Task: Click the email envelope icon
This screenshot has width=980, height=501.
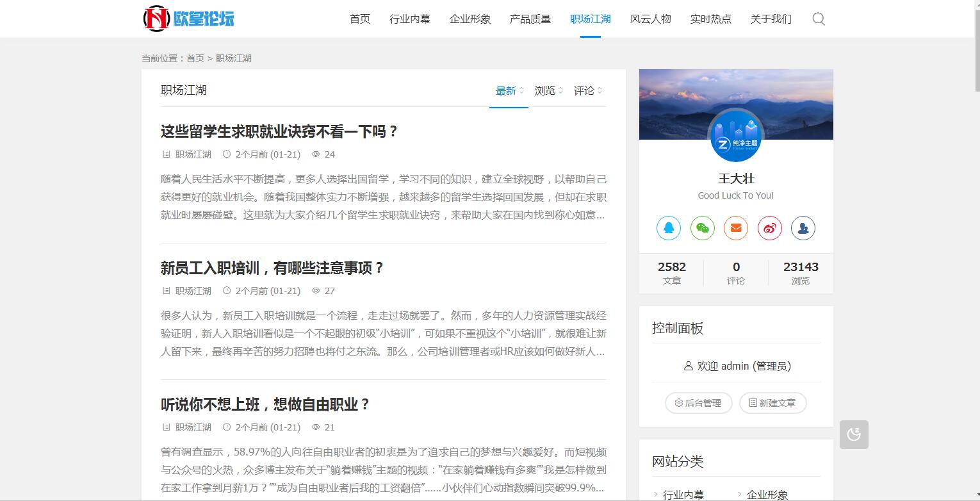Action: point(736,228)
